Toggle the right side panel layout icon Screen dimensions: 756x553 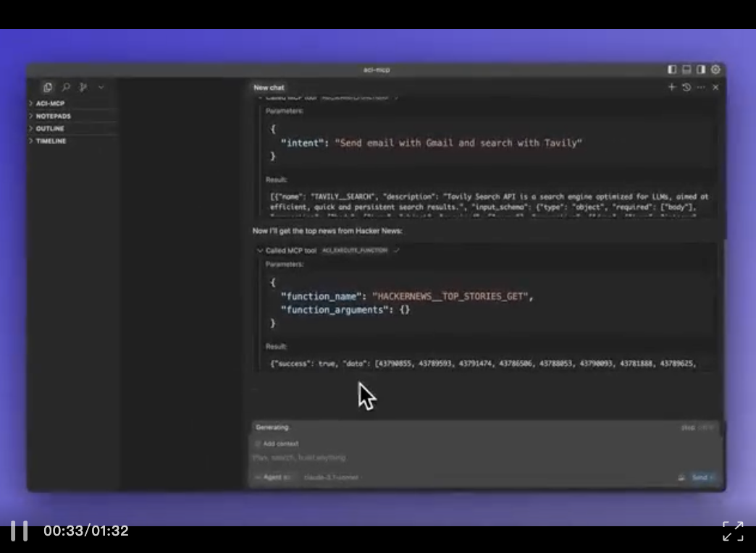click(701, 69)
